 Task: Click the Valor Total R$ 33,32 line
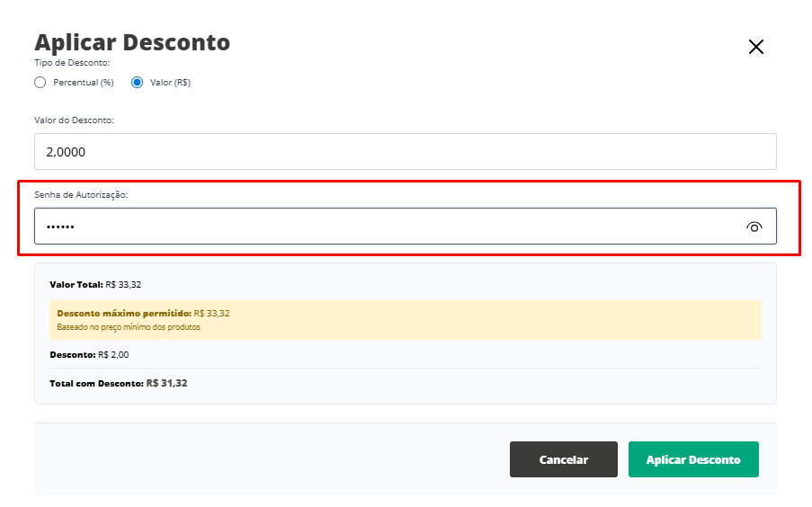click(95, 284)
